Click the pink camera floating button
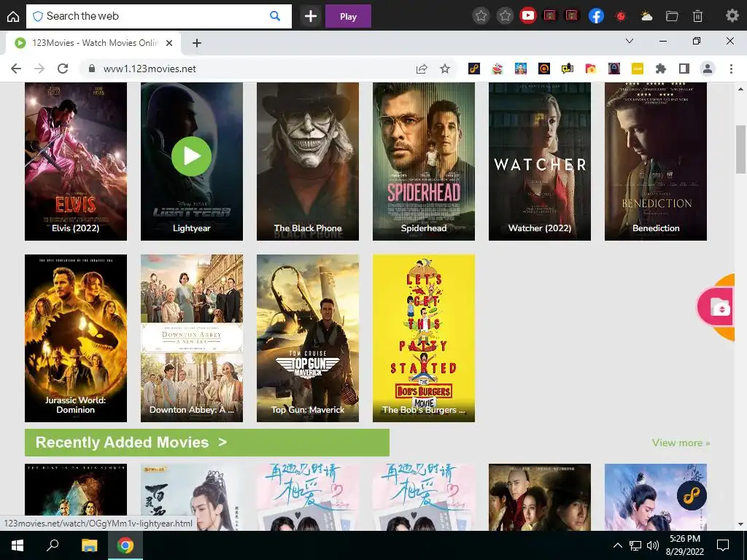 coord(716,307)
